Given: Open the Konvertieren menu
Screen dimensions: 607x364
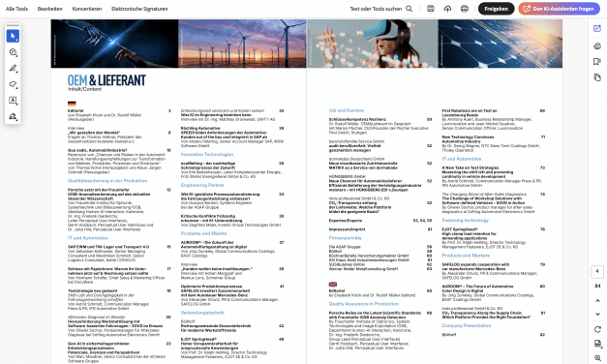Looking at the screenshot, I should pyautogui.click(x=87, y=9).
